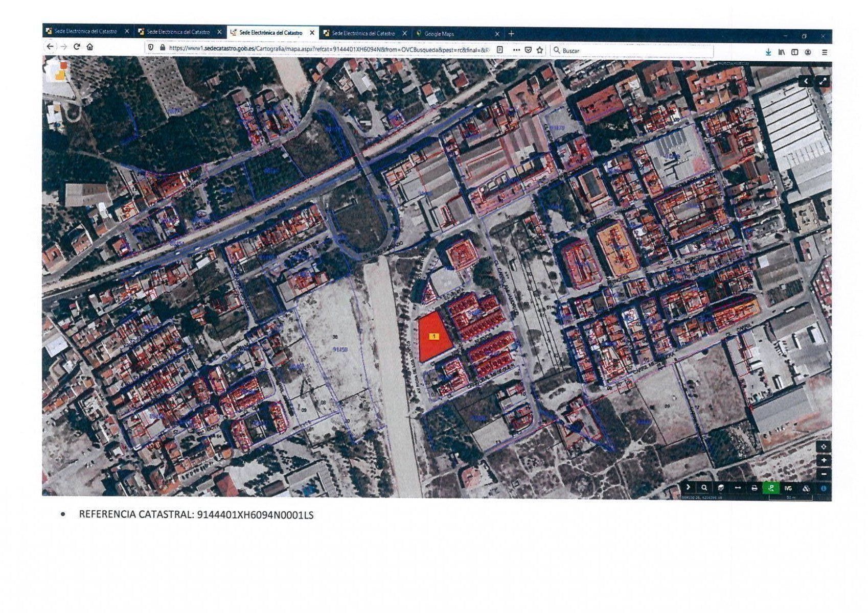The width and height of the screenshot is (868, 613).
Task: Click the map search magnifier tool
Action: 704,488
